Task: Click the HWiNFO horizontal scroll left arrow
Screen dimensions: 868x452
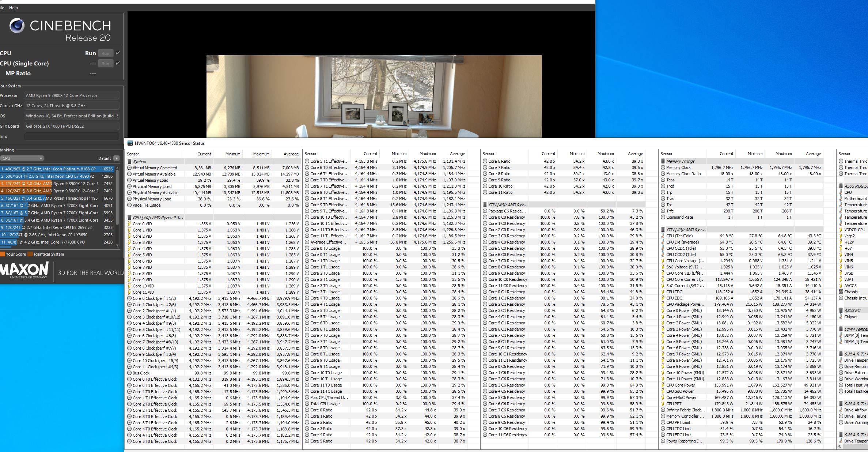Action: click(x=839, y=447)
